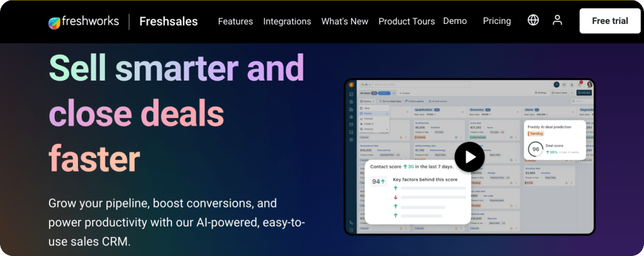Image resolution: width=644 pixels, height=256 pixels.
Task: Click the 94 contact score badge
Action: pos(379,181)
